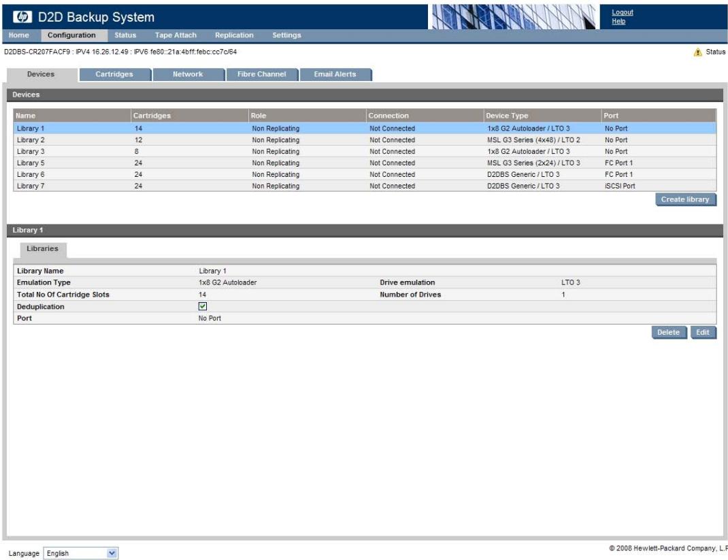Open the Status menu item
728x560 pixels.
pyautogui.click(x=125, y=35)
